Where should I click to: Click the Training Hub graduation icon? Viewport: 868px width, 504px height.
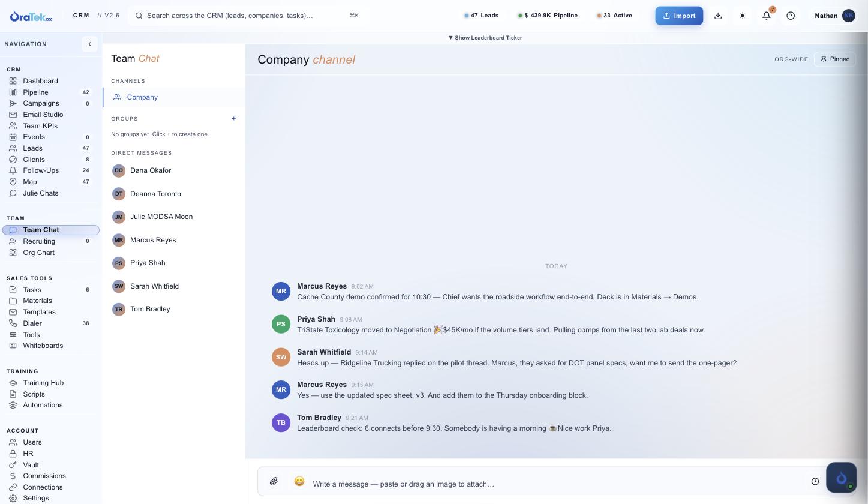13,383
